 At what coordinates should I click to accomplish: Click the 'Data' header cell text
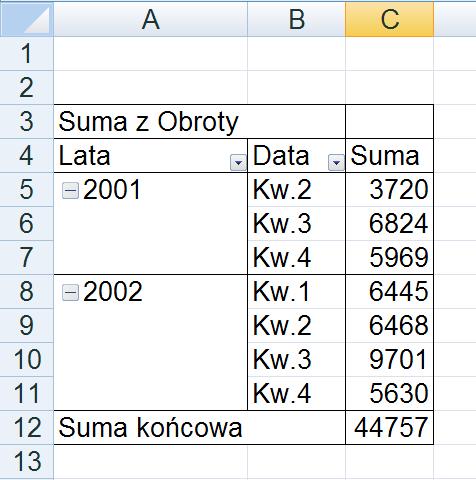point(281,156)
